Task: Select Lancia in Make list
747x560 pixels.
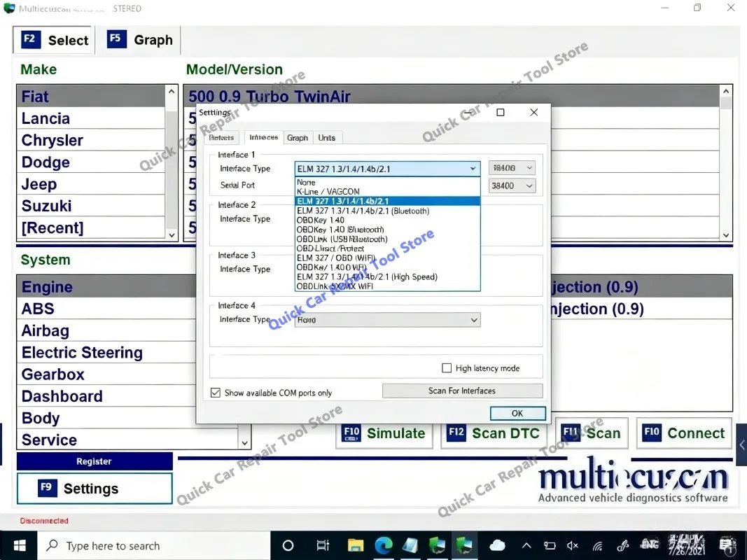Action: (91, 118)
